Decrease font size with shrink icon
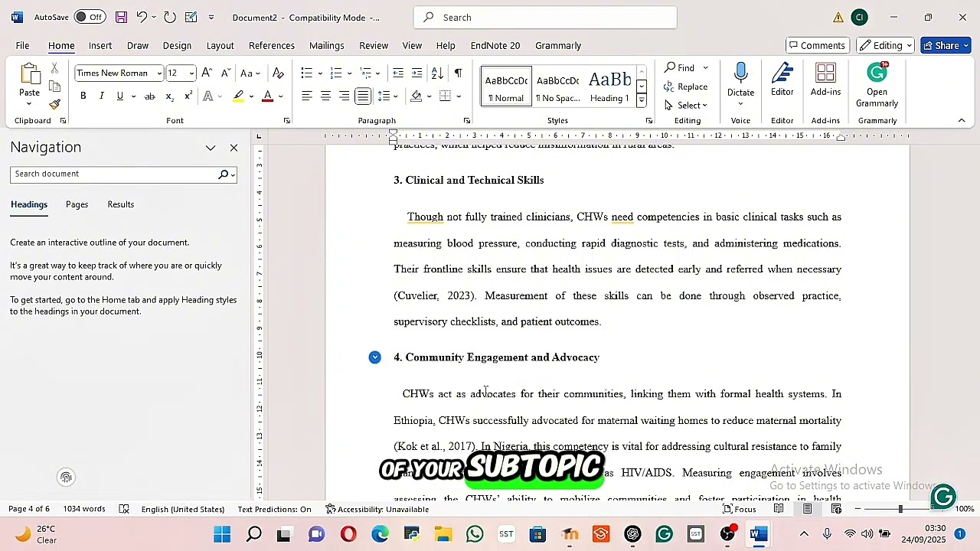 225,73
